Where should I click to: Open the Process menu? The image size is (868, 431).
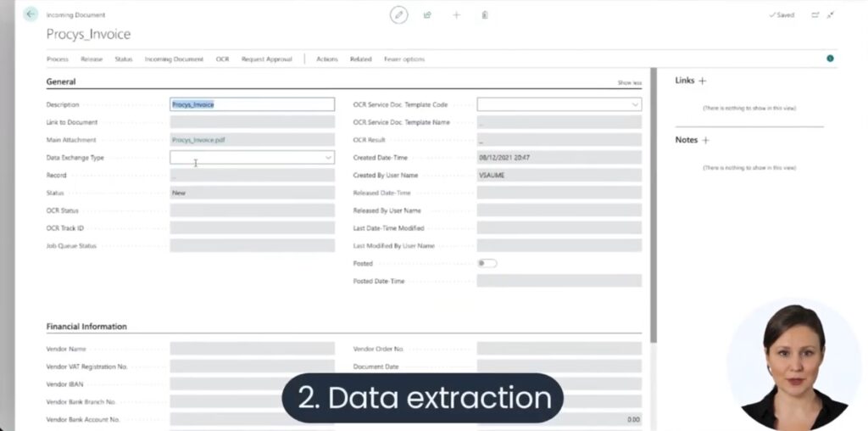(58, 59)
